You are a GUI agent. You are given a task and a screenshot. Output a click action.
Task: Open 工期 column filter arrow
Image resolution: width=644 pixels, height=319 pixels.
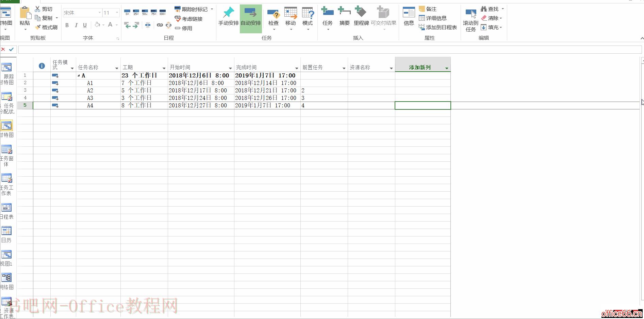tap(164, 68)
